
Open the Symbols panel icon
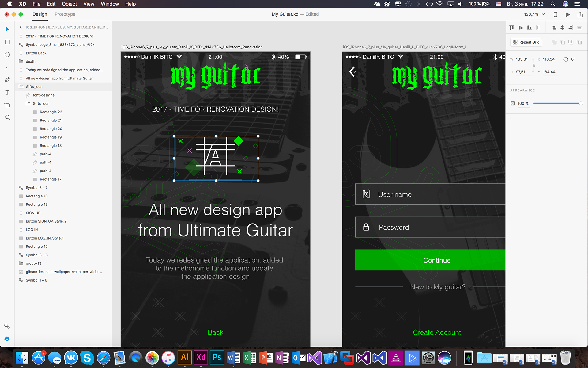(x=7, y=326)
